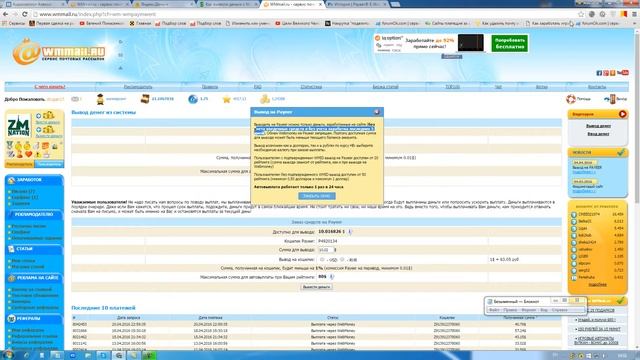Screen dimensions: 640x360
Task: Click browser back arrow
Action: 5,14
